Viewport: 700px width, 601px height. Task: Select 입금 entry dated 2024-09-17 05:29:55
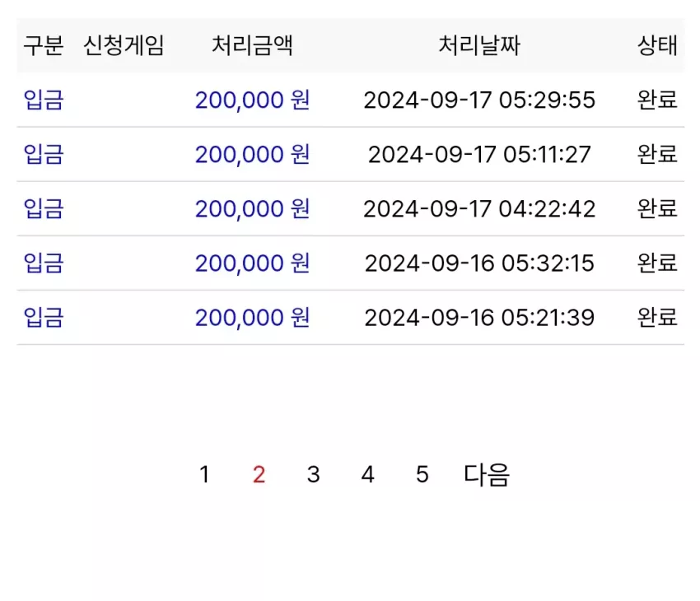click(x=44, y=100)
